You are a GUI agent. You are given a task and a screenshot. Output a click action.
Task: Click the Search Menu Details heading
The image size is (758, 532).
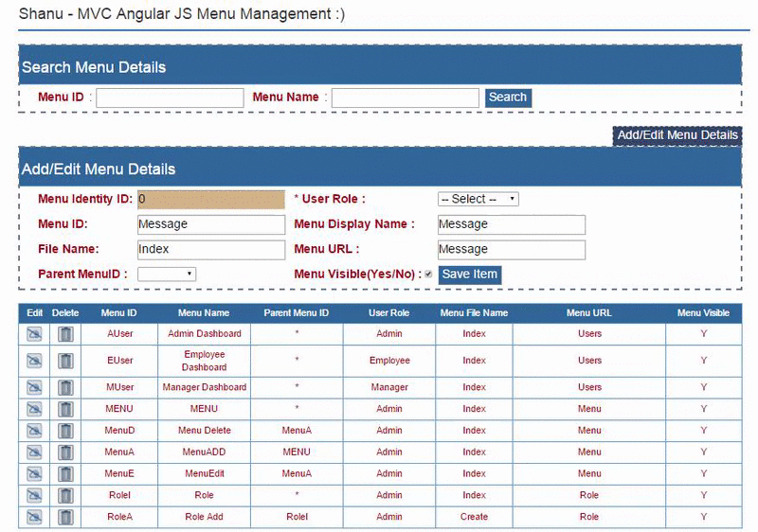tap(94, 67)
